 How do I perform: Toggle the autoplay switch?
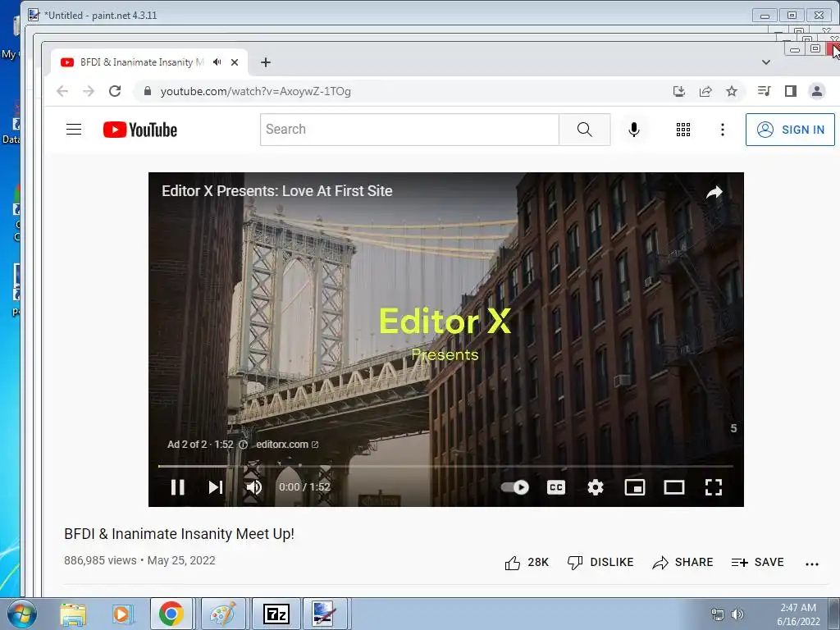coord(515,487)
